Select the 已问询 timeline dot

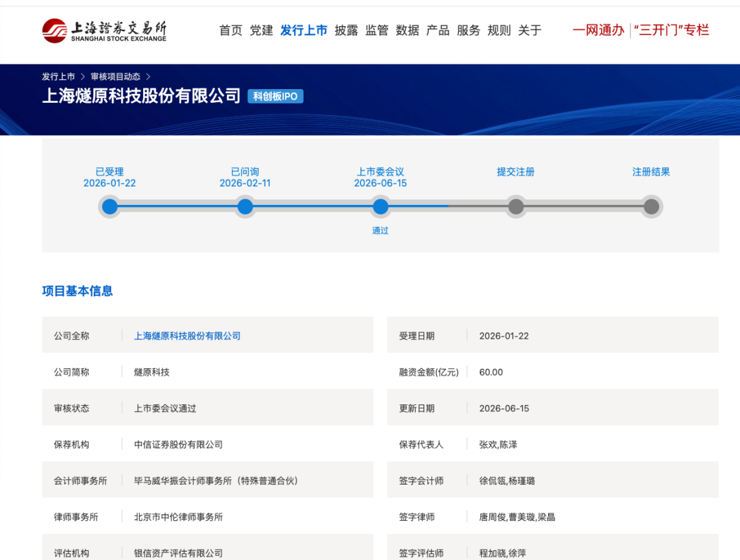pos(245,207)
